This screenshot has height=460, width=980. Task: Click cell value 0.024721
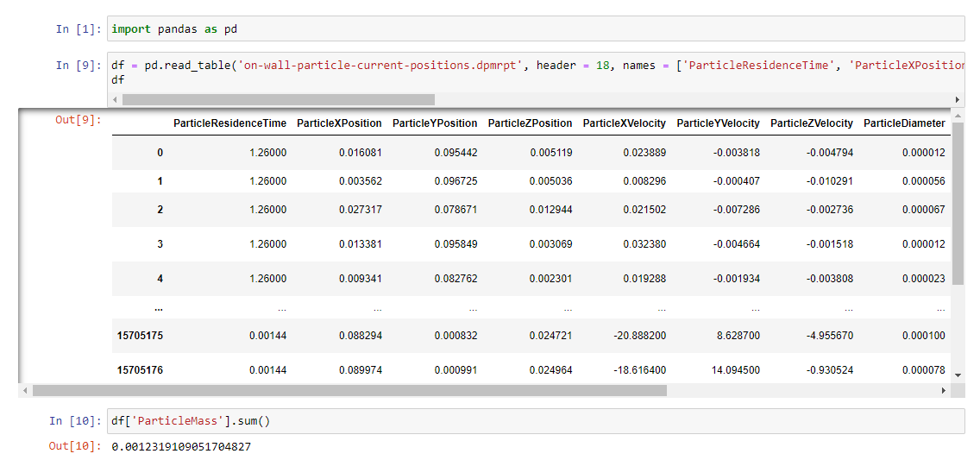(x=550, y=337)
